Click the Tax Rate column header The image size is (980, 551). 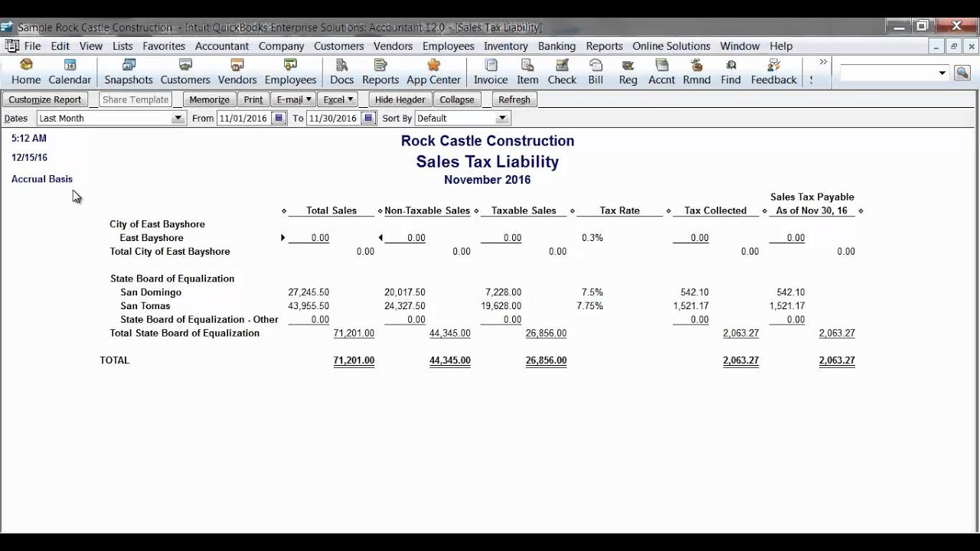tap(619, 210)
